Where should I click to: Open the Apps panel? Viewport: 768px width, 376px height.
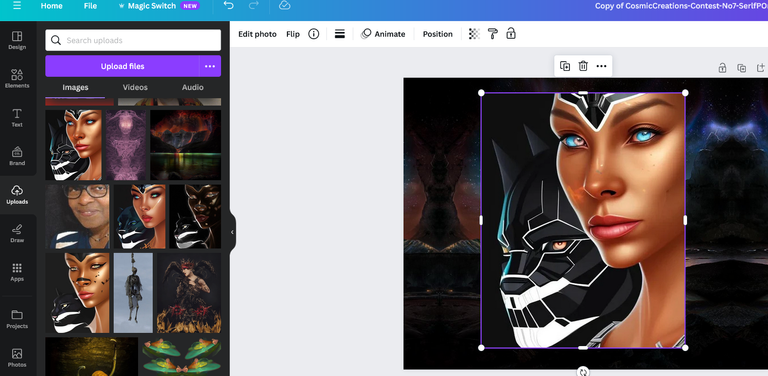point(17,272)
